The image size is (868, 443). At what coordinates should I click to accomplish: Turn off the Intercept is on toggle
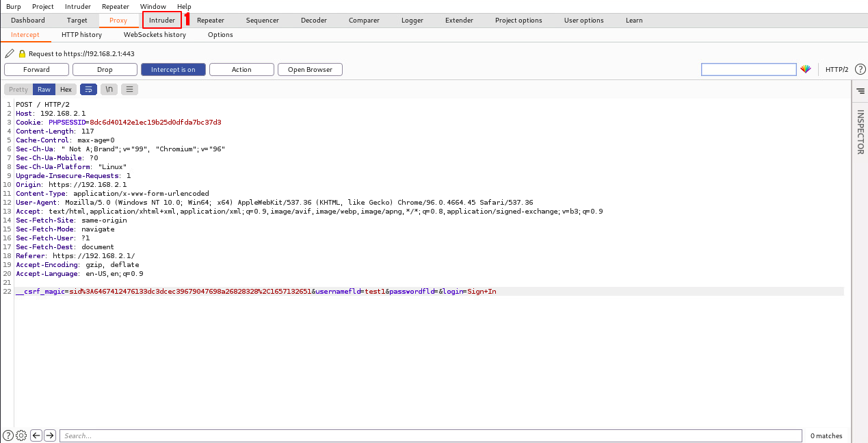click(173, 70)
